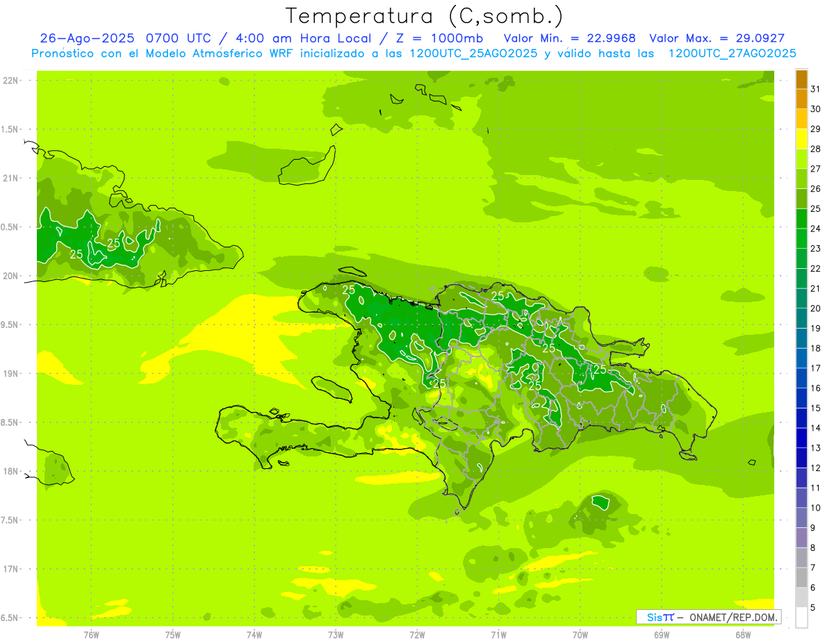Screen dimensions: 834x644
Task: Click the 'Valor Max. = 29.0927' value
Action: [717, 38]
